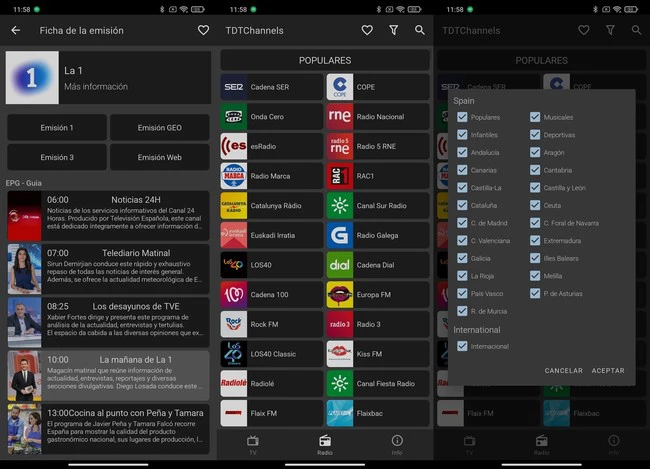This screenshot has height=469, width=650.
Task: Select the Radiolé station
Action: (272, 384)
